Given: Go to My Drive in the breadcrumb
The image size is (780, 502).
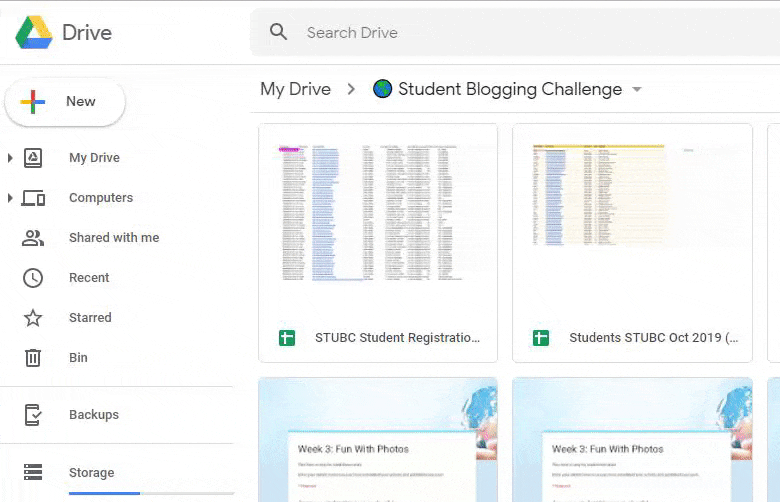Looking at the screenshot, I should click(x=295, y=89).
